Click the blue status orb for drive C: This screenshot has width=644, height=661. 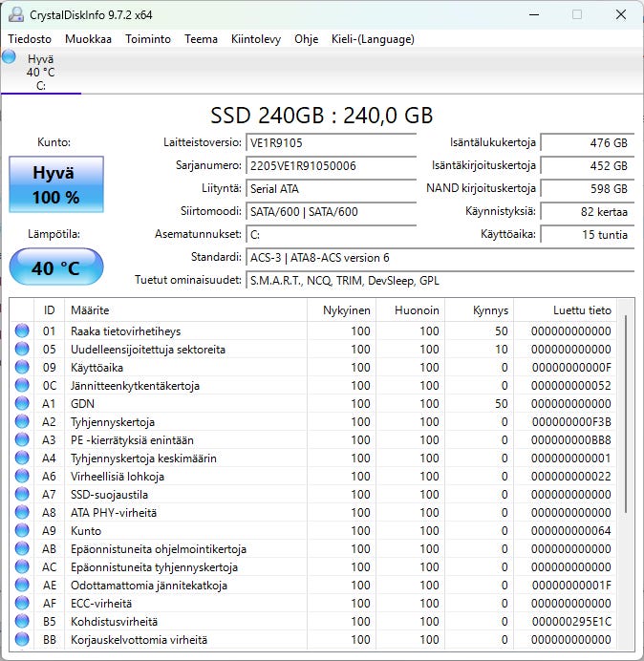point(10,57)
